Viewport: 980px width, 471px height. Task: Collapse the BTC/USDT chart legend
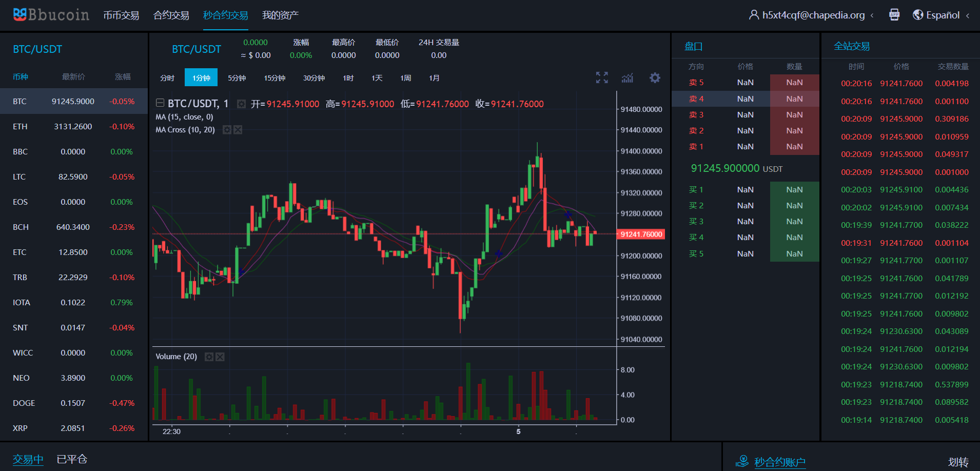pos(160,103)
